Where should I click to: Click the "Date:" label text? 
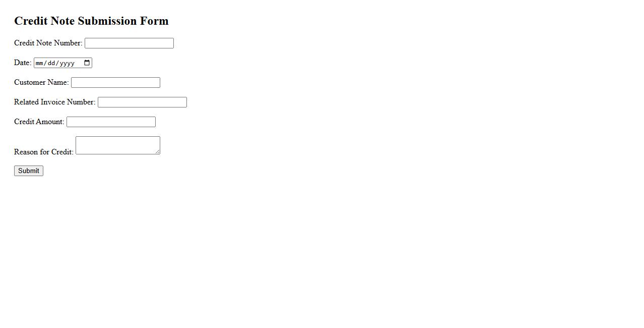(23, 63)
